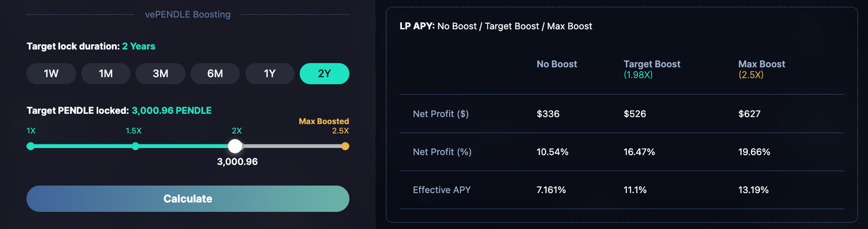
Task: Click the 1X point on boost slider
Action: tap(30, 146)
